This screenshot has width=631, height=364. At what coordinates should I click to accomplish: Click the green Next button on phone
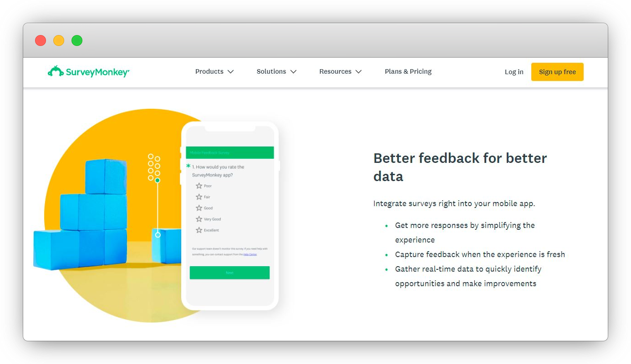tap(229, 273)
